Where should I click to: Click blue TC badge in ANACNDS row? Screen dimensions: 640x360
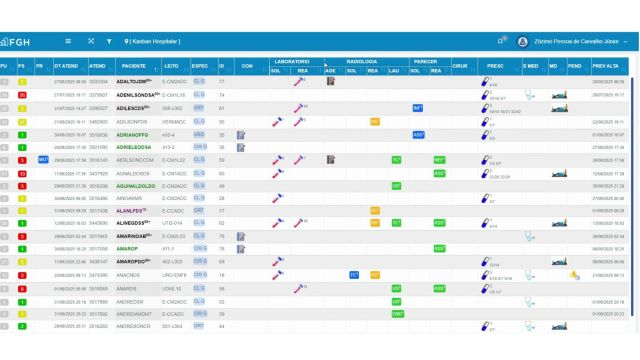[354, 275]
